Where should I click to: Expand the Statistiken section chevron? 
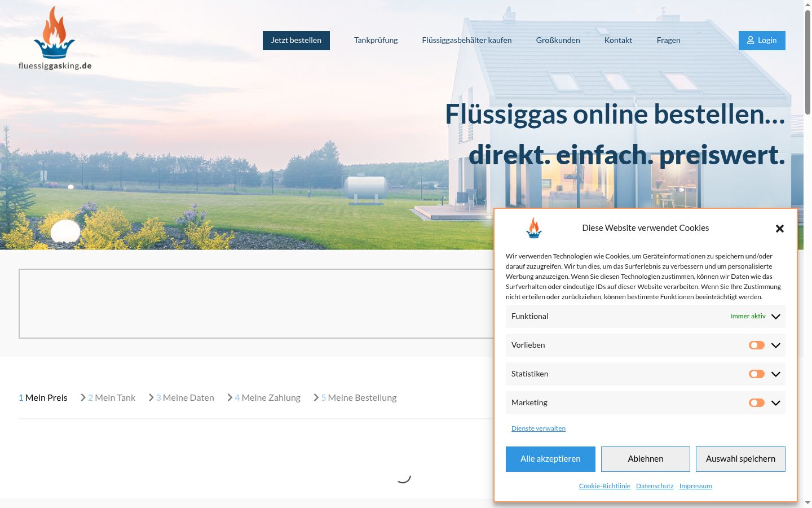click(x=776, y=374)
